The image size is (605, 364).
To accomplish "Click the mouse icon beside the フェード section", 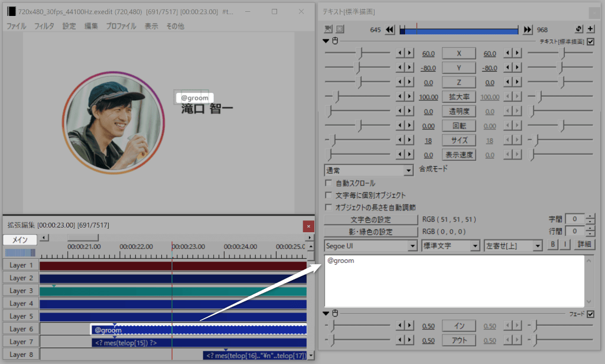I will (x=336, y=314).
